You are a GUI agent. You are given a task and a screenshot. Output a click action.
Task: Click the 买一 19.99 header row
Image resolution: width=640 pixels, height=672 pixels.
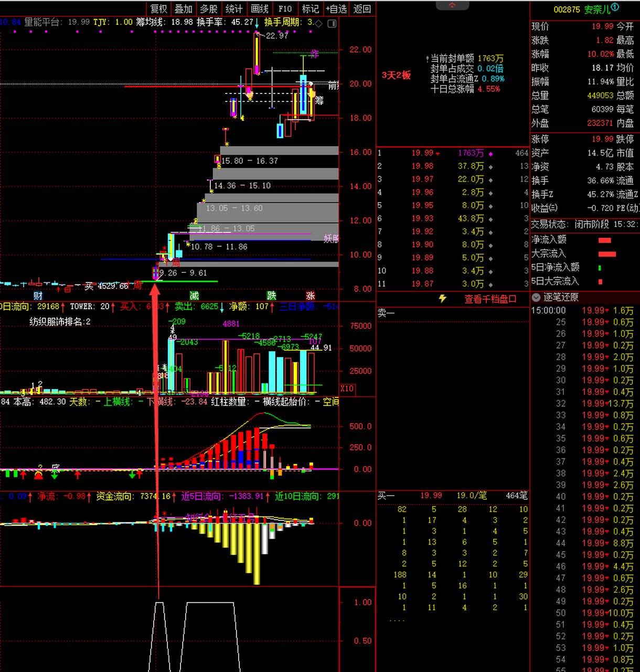453,496
